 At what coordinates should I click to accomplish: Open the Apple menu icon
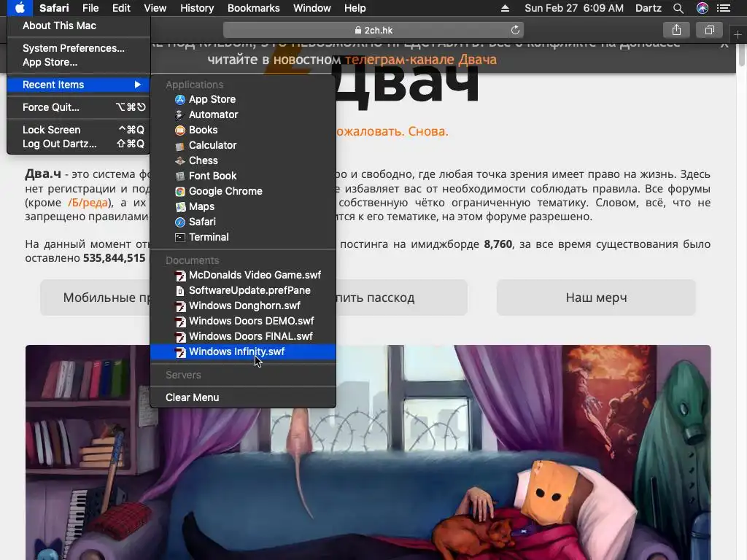pyautogui.click(x=20, y=8)
